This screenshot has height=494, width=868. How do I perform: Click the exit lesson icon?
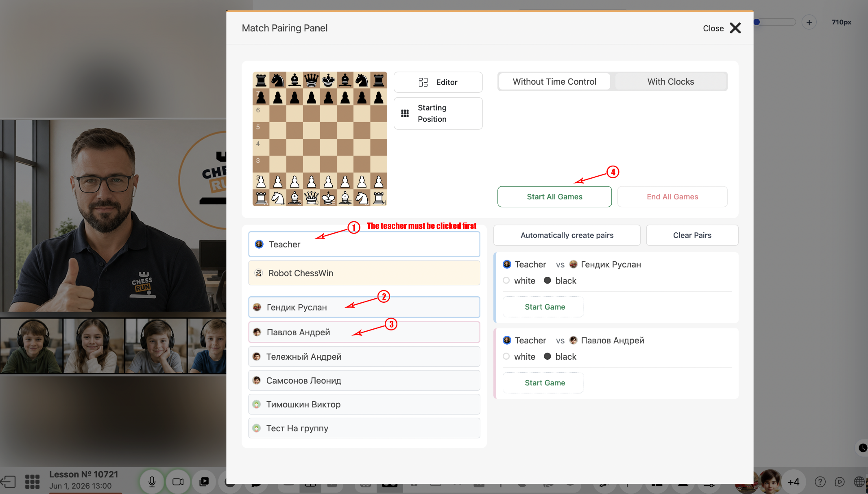8,482
